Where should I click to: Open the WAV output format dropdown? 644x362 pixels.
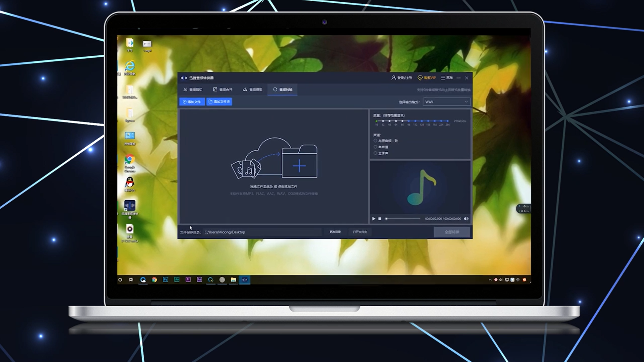tap(446, 102)
